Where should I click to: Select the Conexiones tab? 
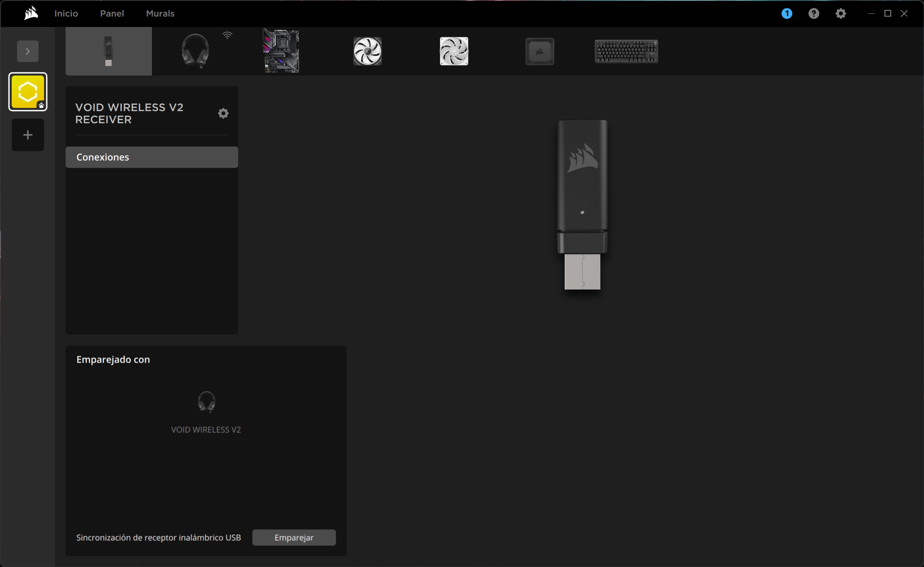pos(152,157)
